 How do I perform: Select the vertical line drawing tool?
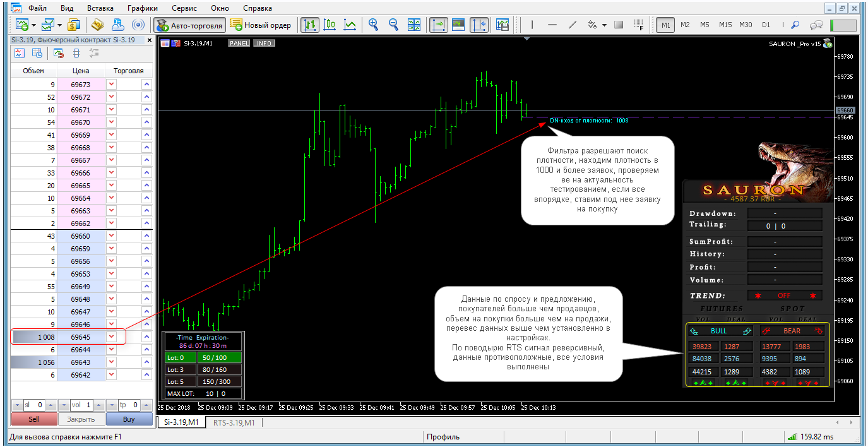coord(532,25)
